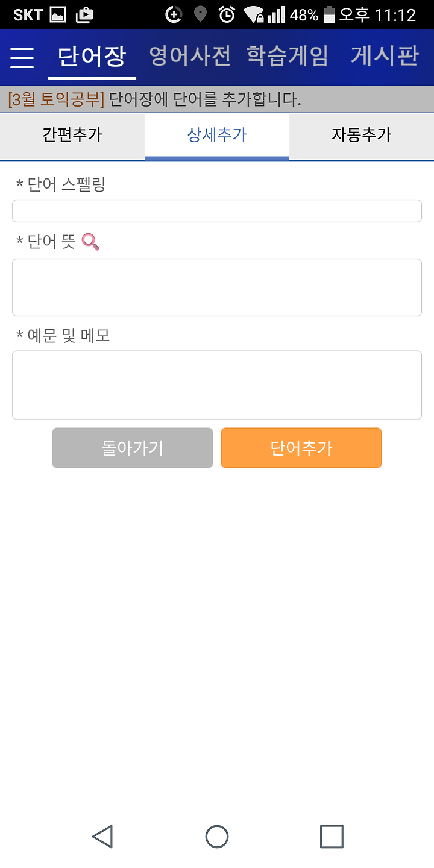Open the 단어장 menu item
The image size is (434, 868).
point(92,57)
